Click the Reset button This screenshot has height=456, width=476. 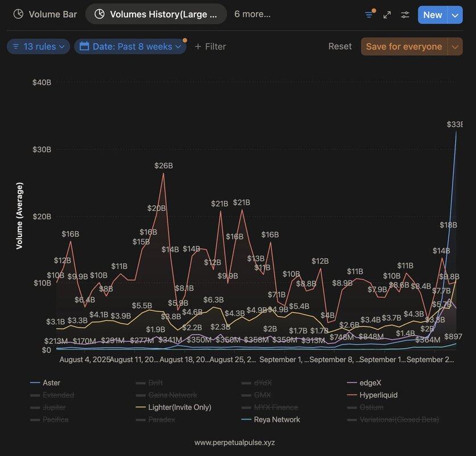click(x=340, y=46)
